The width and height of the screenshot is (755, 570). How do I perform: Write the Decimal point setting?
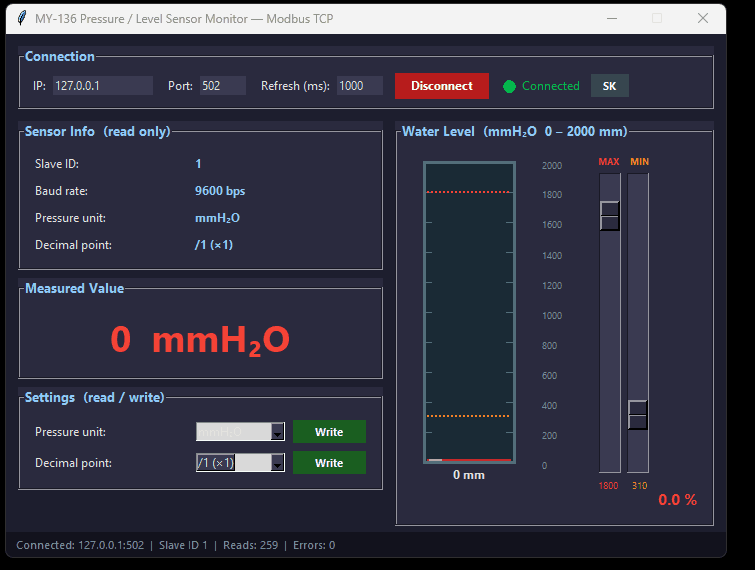tap(329, 463)
